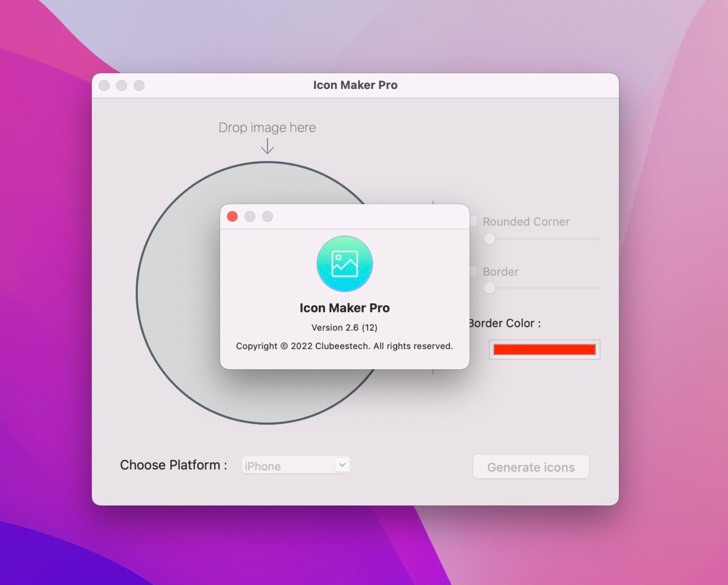Enable the Border checkbox
The height and width of the screenshot is (585, 728).
tap(473, 271)
